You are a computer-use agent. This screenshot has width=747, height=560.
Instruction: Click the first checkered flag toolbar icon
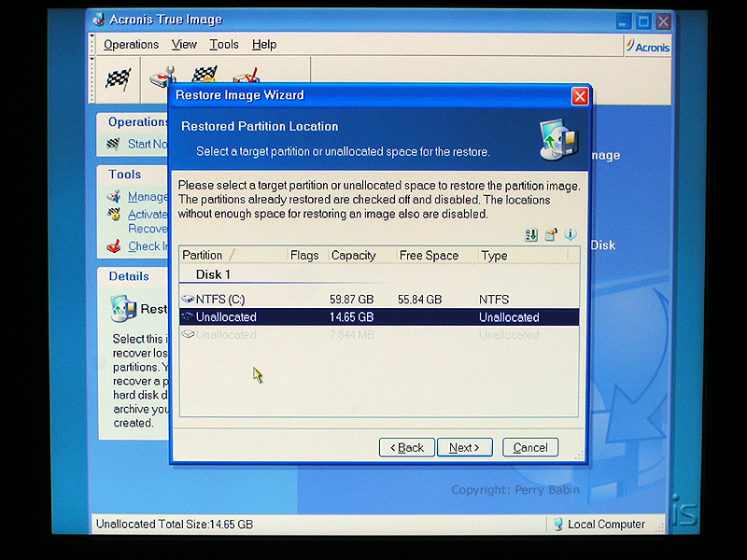[118, 79]
